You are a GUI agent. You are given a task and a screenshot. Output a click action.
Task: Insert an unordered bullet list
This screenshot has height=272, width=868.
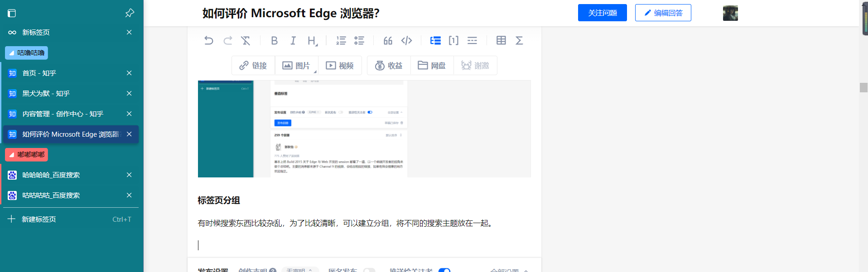(x=359, y=41)
